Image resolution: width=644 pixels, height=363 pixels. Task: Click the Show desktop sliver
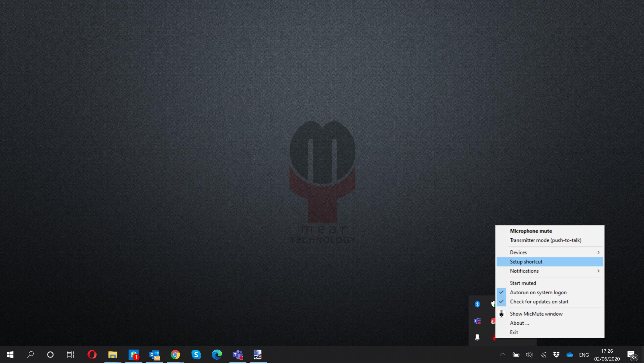pos(643,355)
